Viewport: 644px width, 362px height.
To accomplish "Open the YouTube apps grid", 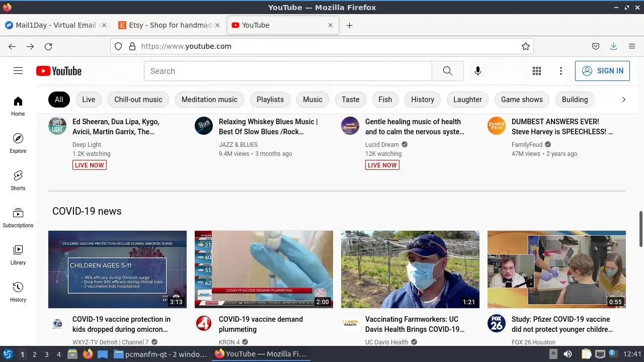I will click(x=537, y=71).
